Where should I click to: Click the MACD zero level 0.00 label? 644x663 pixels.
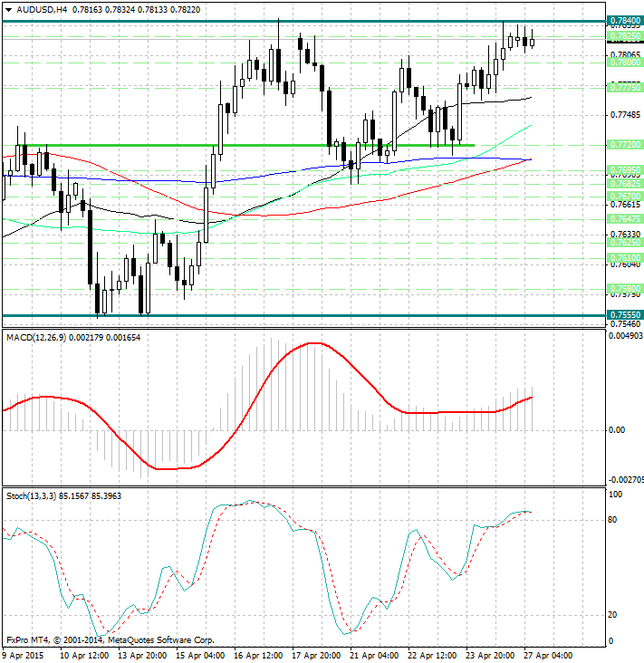pyautogui.click(x=617, y=430)
